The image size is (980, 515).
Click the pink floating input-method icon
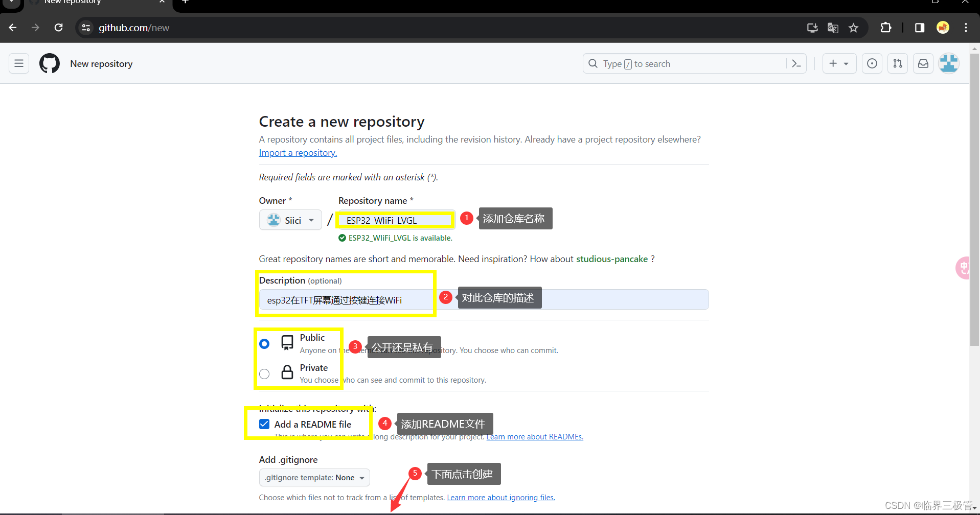pos(963,268)
